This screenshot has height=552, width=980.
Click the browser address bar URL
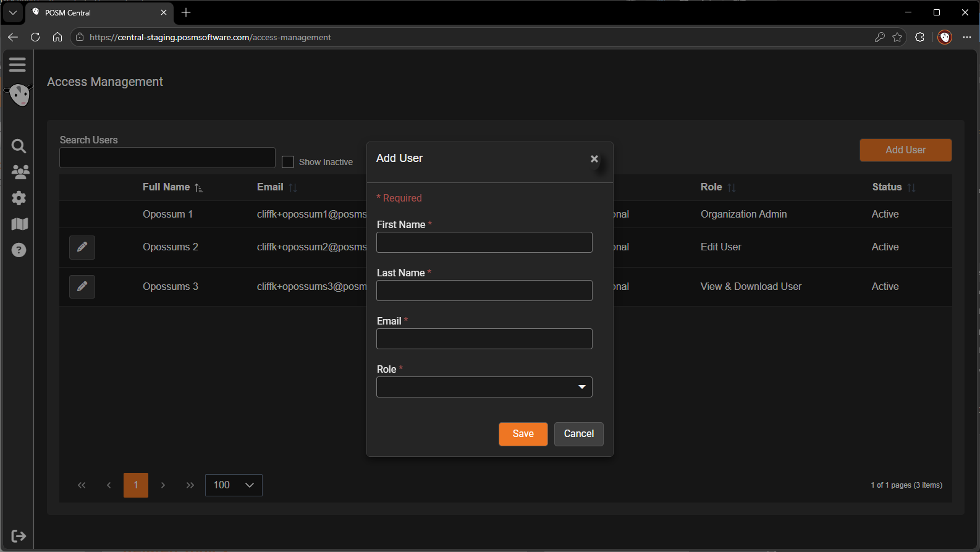pos(210,37)
